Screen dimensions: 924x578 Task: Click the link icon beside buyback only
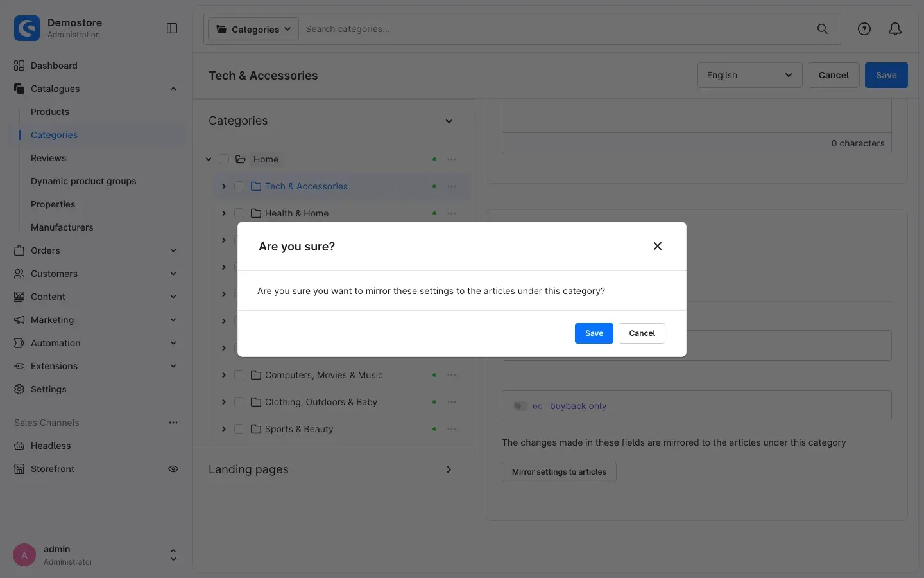coord(538,406)
